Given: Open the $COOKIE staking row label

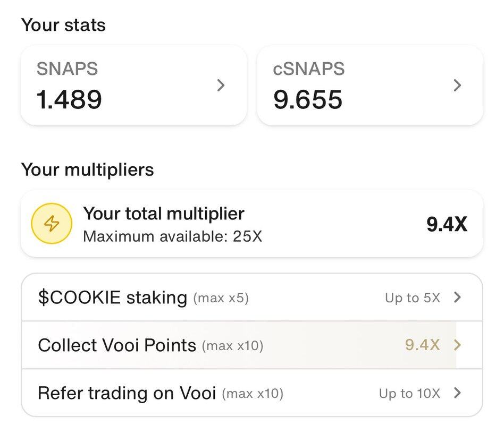Looking at the screenshot, I should pos(112,297).
